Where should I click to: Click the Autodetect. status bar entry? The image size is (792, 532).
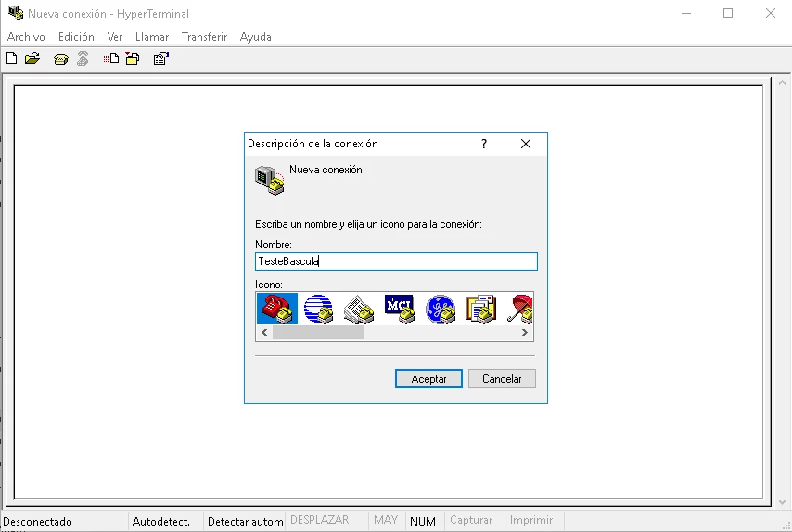point(161,522)
